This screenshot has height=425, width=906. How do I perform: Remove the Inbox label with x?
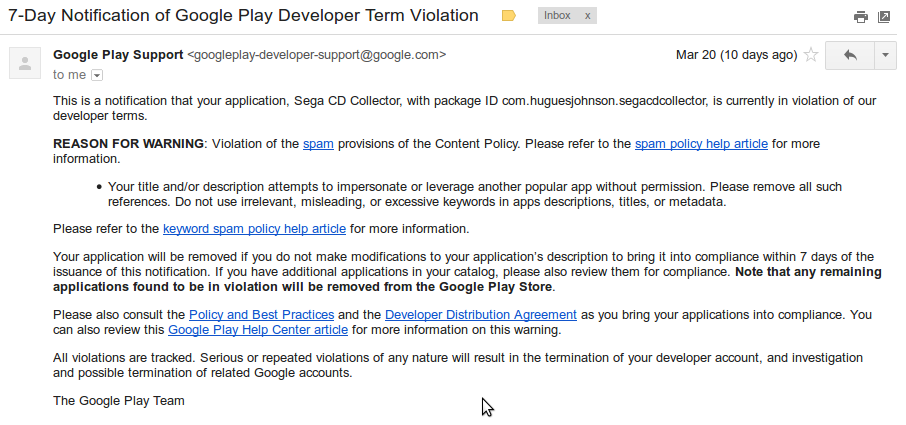(x=588, y=16)
